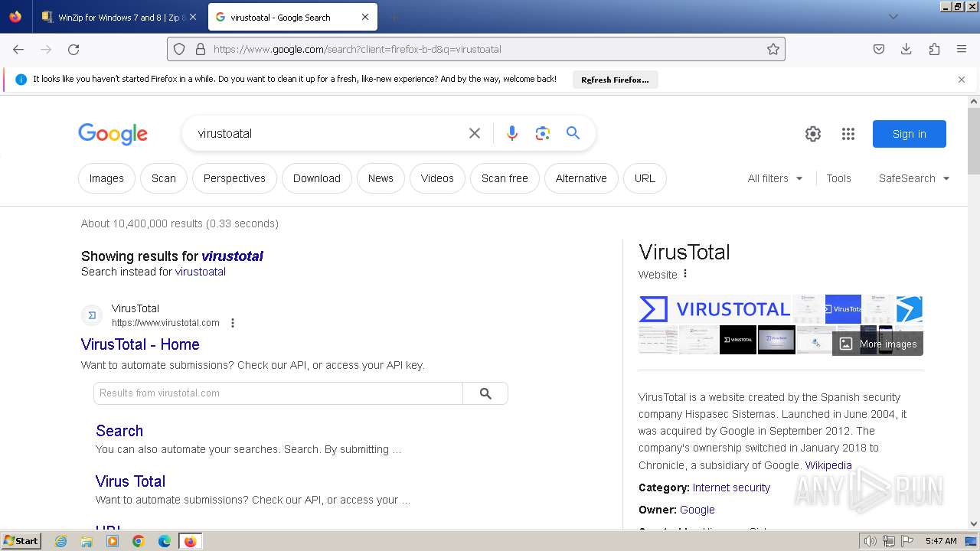
Task: Launch Microsoft Edge from taskbar
Action: pos(165,541)
